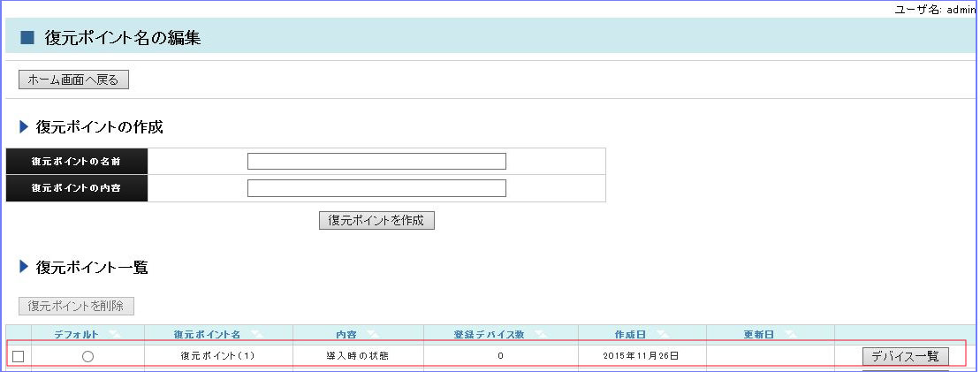
Task: Click the 復元ポイントの名前 field label
Action: [x=76, y=162]
